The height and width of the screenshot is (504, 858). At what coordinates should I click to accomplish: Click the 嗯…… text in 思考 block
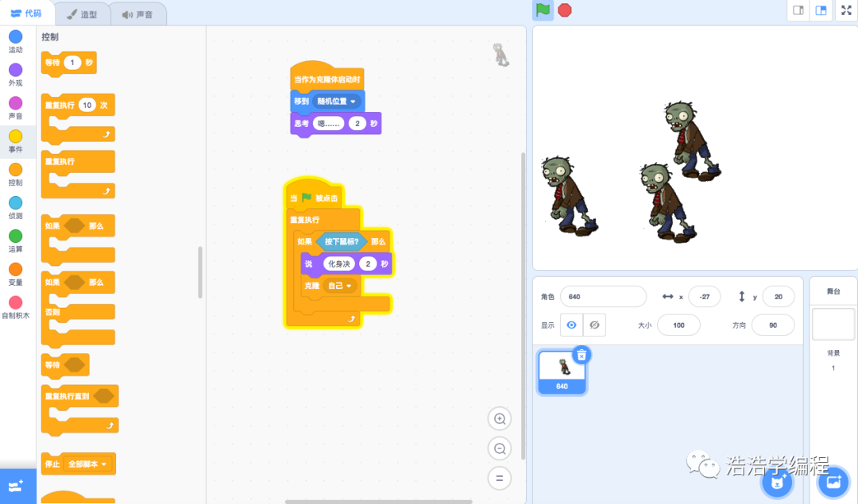(x=328, y=124)
